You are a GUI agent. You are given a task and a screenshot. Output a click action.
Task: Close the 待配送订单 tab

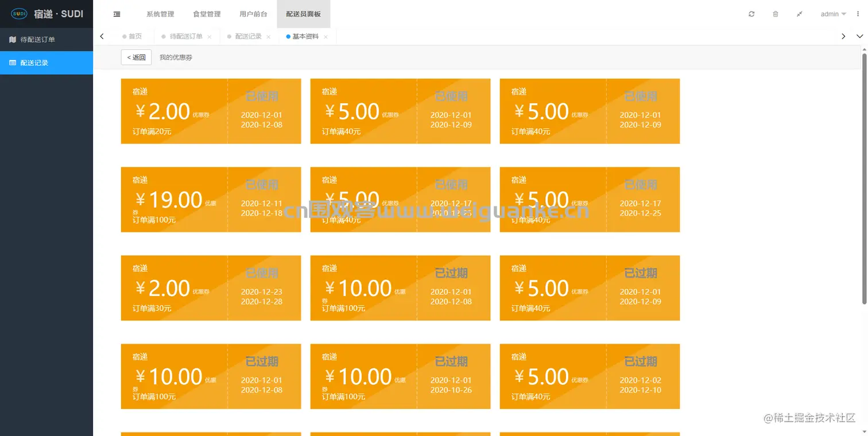210,37
